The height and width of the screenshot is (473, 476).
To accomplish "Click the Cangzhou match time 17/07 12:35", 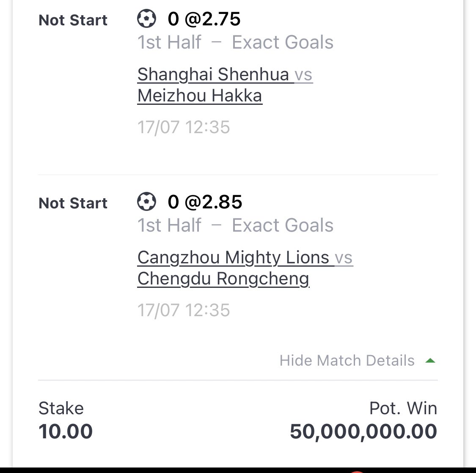I will [184, 310].
